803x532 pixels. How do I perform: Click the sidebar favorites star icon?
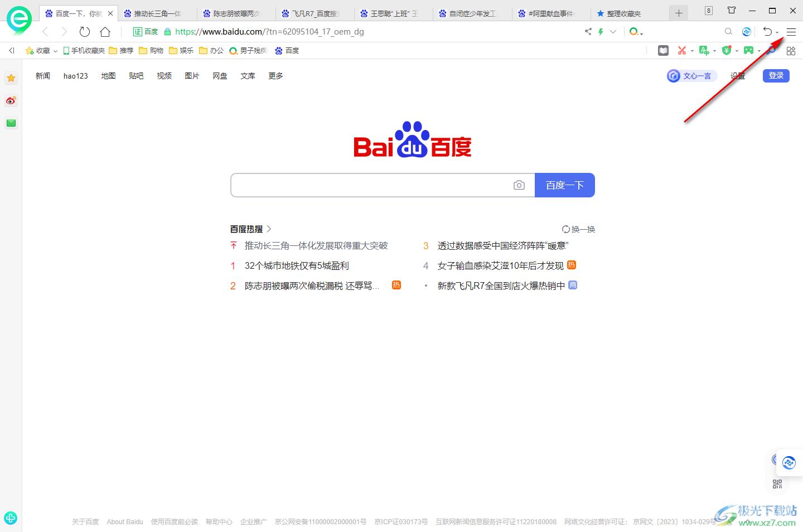point(11,78)
